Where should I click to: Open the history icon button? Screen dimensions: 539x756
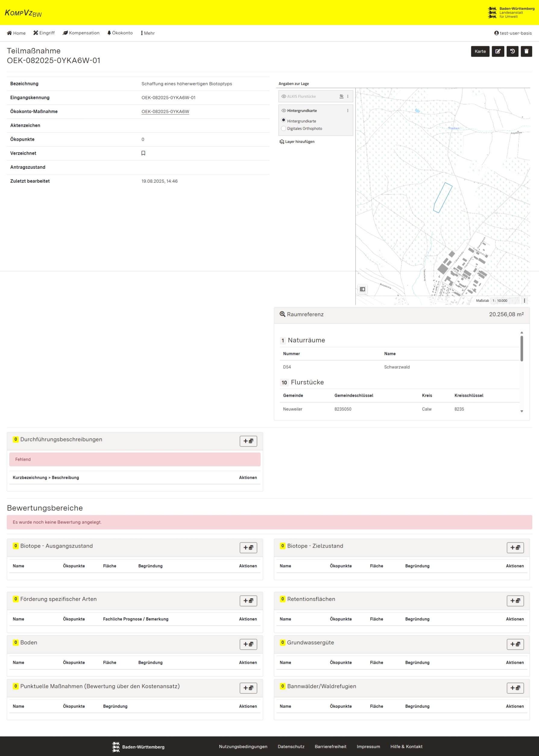point(512,52)
